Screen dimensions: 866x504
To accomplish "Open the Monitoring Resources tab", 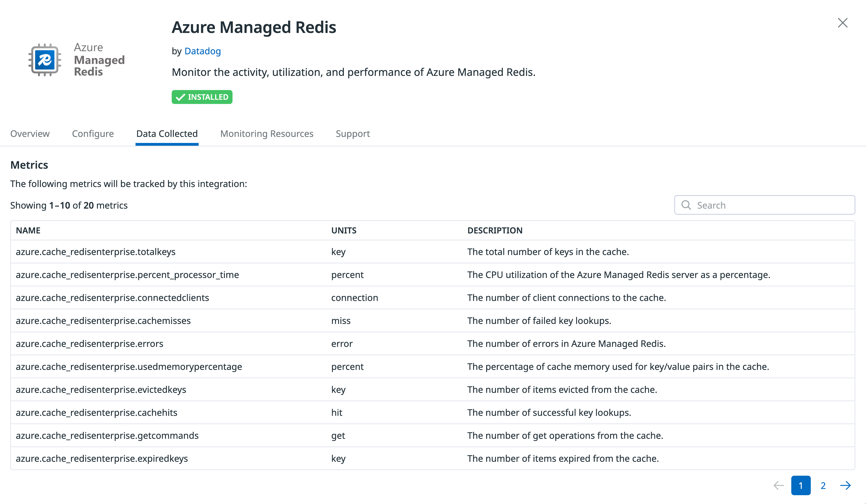I will point(267,134).
